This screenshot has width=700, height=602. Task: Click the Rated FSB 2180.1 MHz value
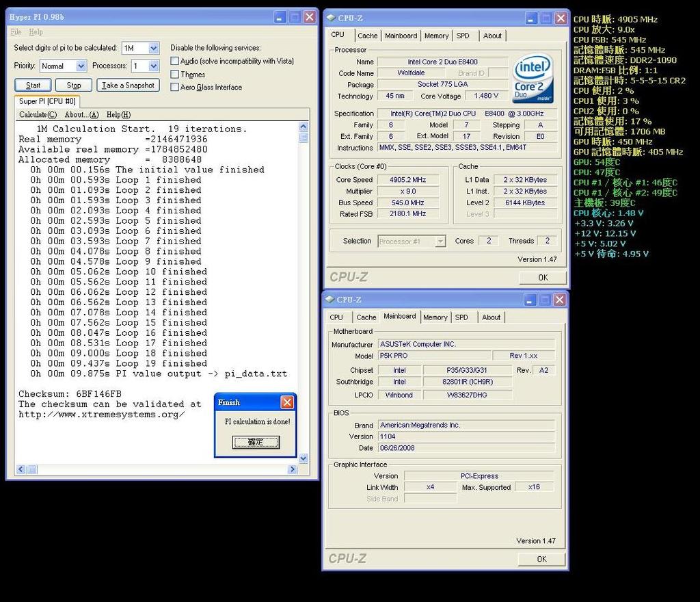point(408,214)
